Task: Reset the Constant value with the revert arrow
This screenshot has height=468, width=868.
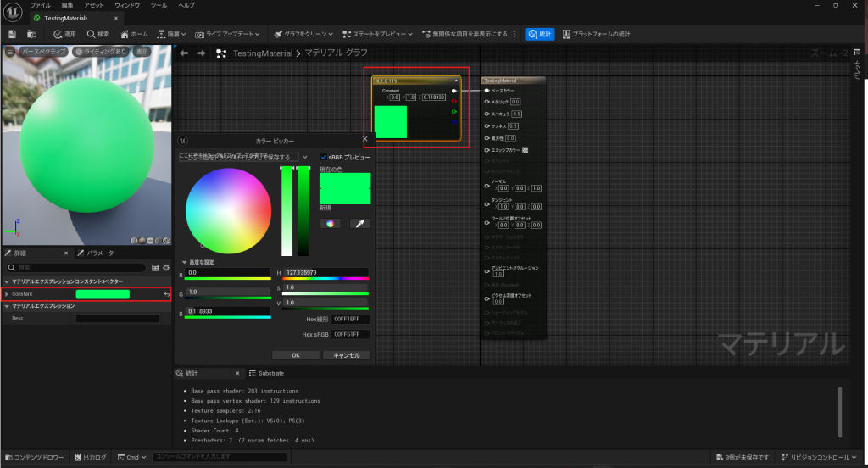Action: [167, 294]
